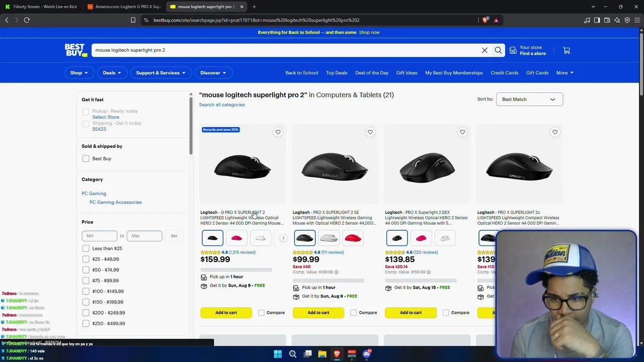
Task: Click the magnifier search icon in Best Buy header
Action: (x=498, y=50)
